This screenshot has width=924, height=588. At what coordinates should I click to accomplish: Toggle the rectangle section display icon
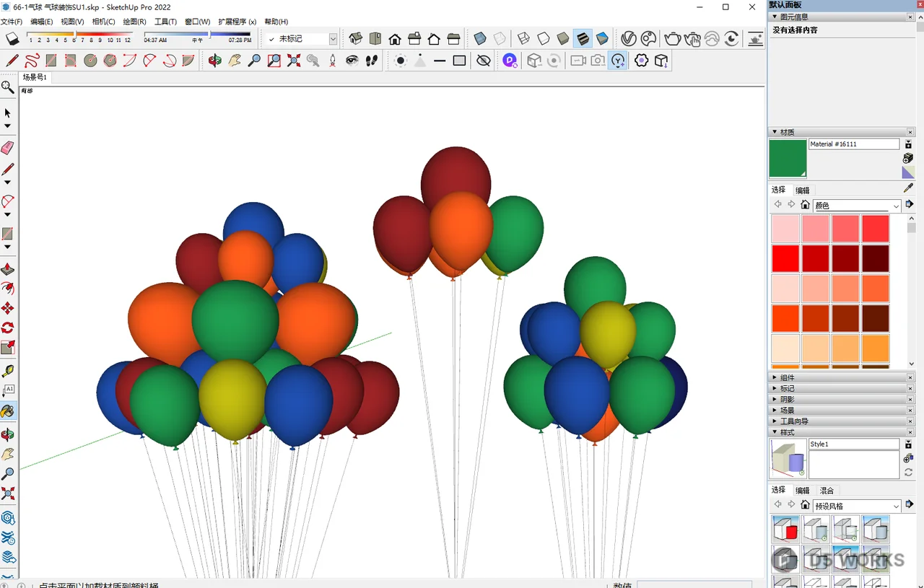[459, 61]
